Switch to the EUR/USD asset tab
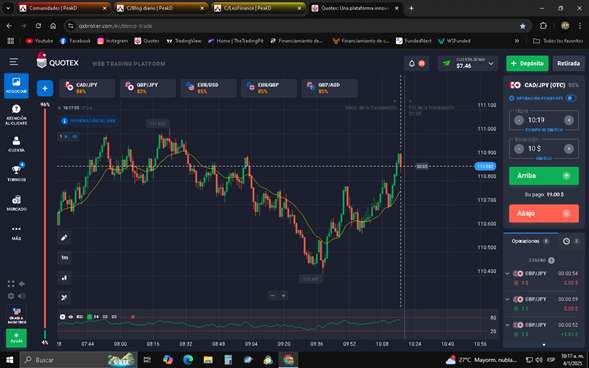The height and width of the screenshot is (368, 589). (x=208, y=88)
